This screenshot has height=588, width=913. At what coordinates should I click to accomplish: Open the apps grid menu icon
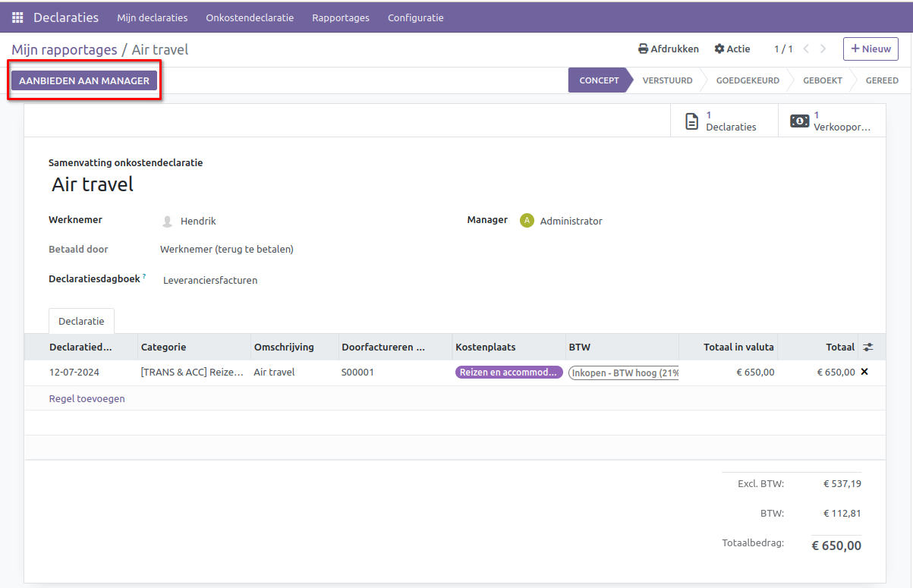[17, 17]
